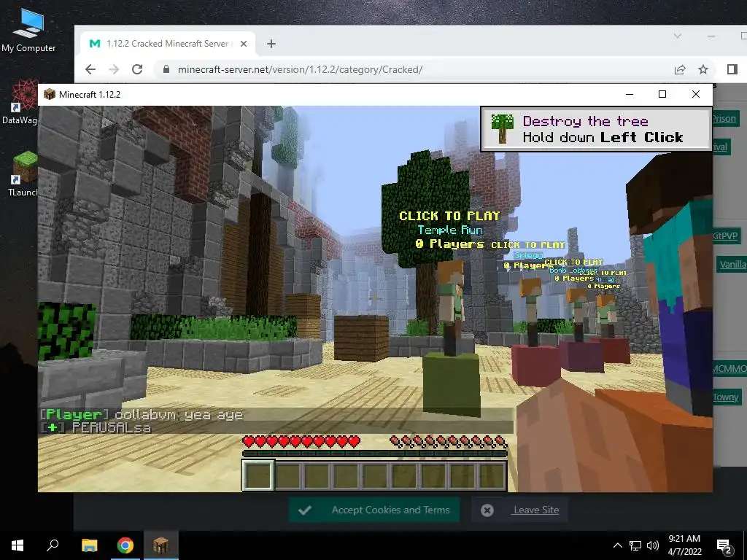Click the tree icon in tutorial toast
The height and width of the screenshot is (560, 747).
[x=503, y=128]
